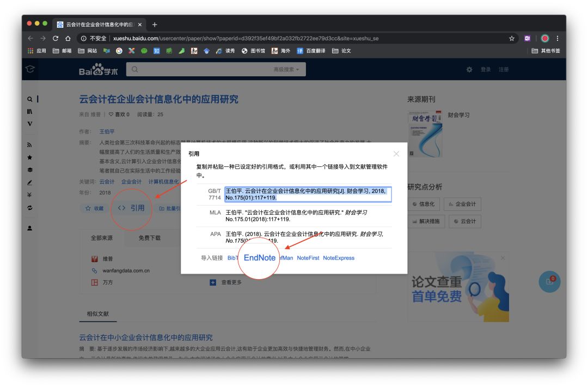Viewport: 588px width, 387px height.
Task: Open the user profile icon in sidebar
Action: 29,228
